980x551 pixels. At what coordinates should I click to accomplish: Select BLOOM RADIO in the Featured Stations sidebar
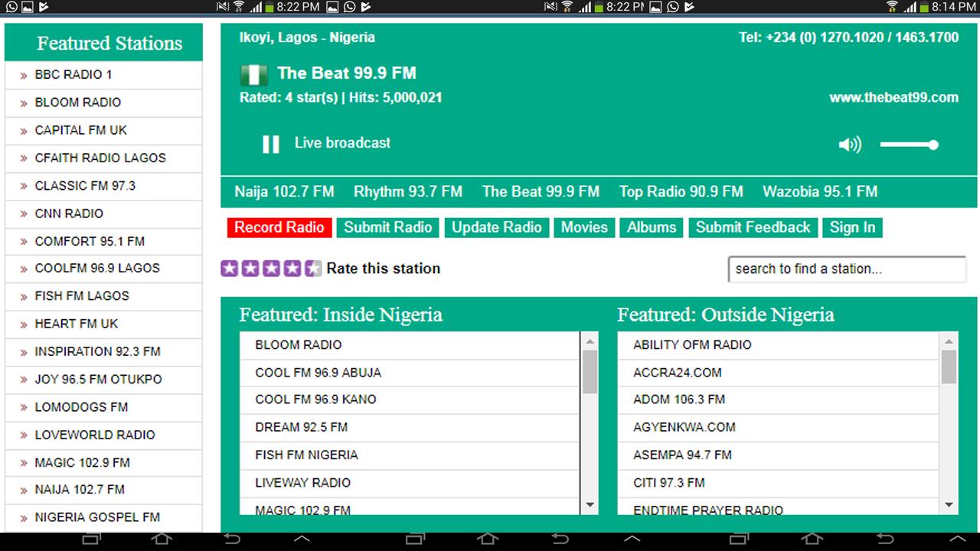tap(103, 103)
